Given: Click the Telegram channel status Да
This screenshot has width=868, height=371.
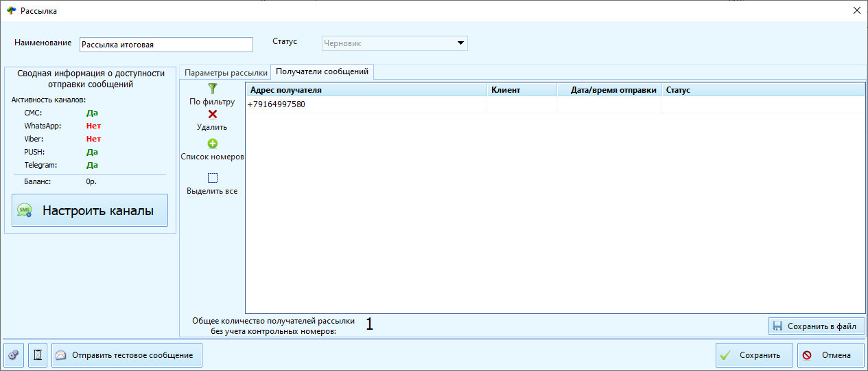Looking at the screenshot, I should (92, 165).
